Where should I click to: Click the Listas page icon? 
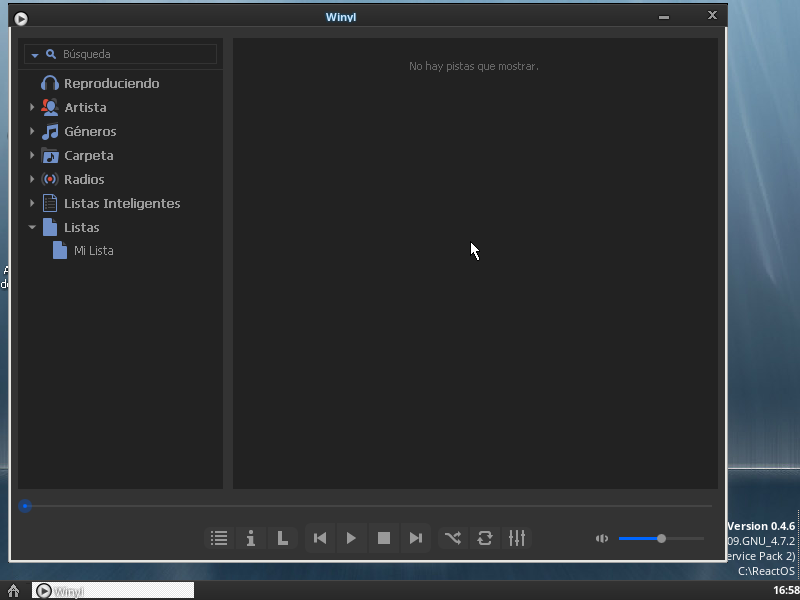click(x=50, y=227)
